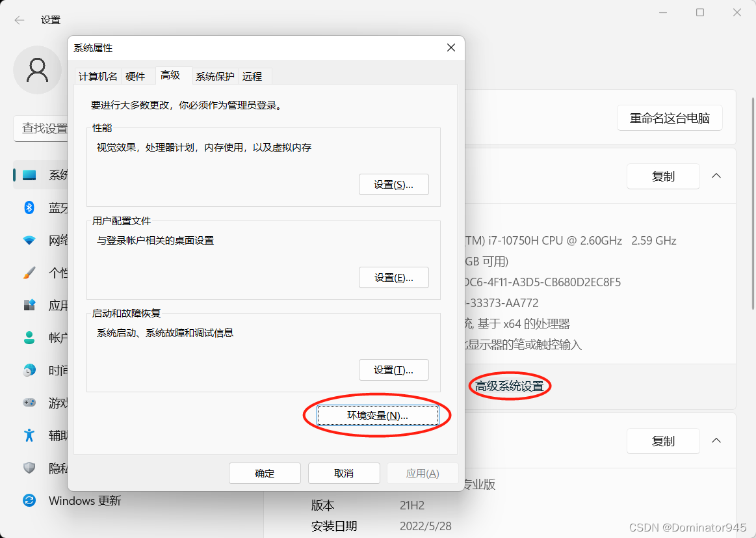The height and width of the screenshot is (538, 756).
Task: Click the user avatar icon in Settings
Action: coord(37,70)
